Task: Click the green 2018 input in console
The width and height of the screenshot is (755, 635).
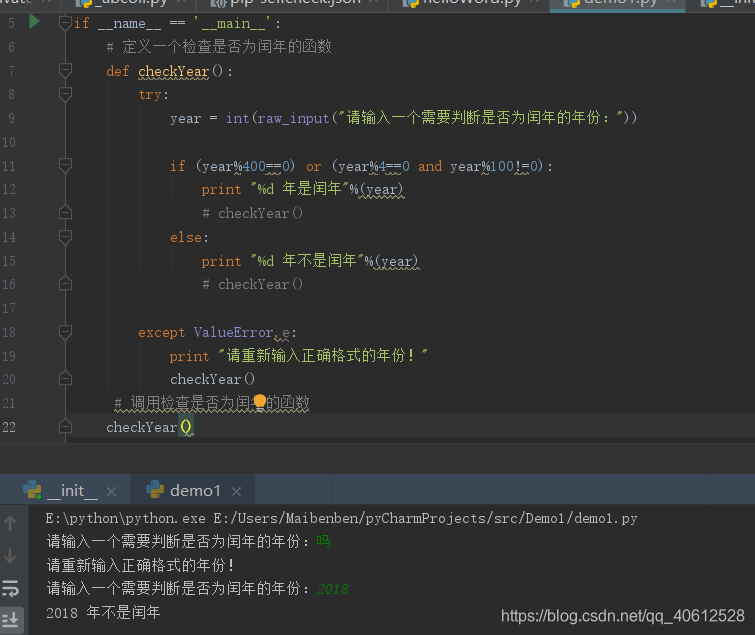Action: [332, 589]
